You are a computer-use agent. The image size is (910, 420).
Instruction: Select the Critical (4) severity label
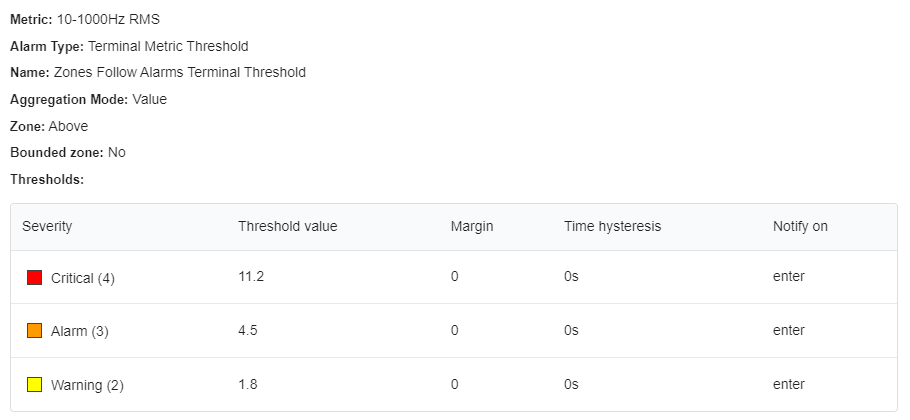pos(83,278)
